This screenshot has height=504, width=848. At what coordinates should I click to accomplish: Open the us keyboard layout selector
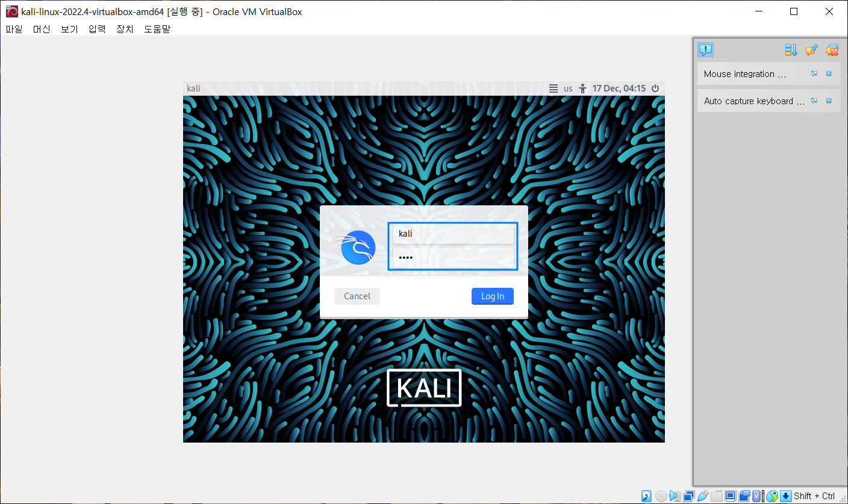pyautogui.click(x=568, y=89)
